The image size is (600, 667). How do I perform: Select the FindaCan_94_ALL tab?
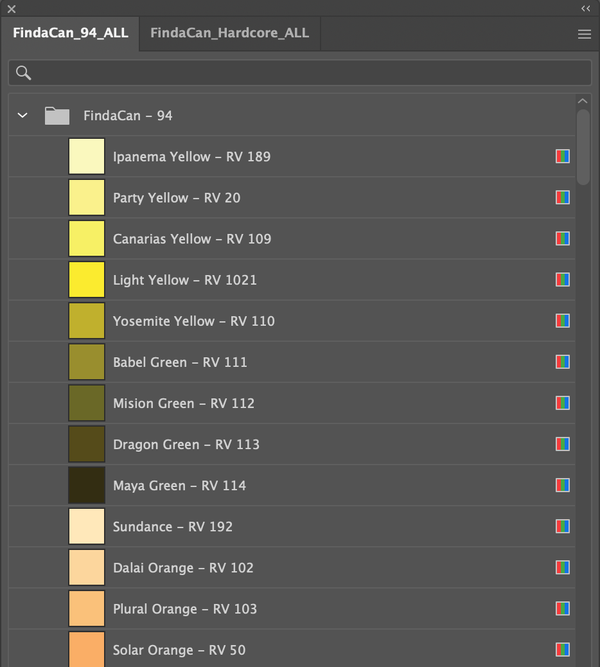[x=70, y=33]
